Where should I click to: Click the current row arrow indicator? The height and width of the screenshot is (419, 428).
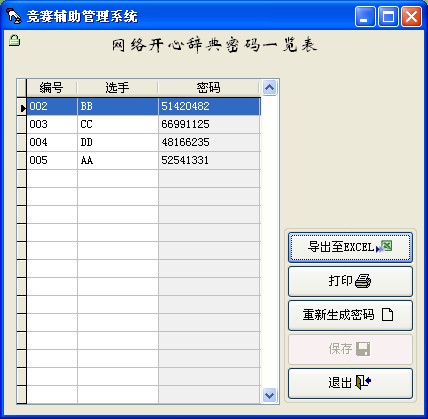click(x=23, y=108)
